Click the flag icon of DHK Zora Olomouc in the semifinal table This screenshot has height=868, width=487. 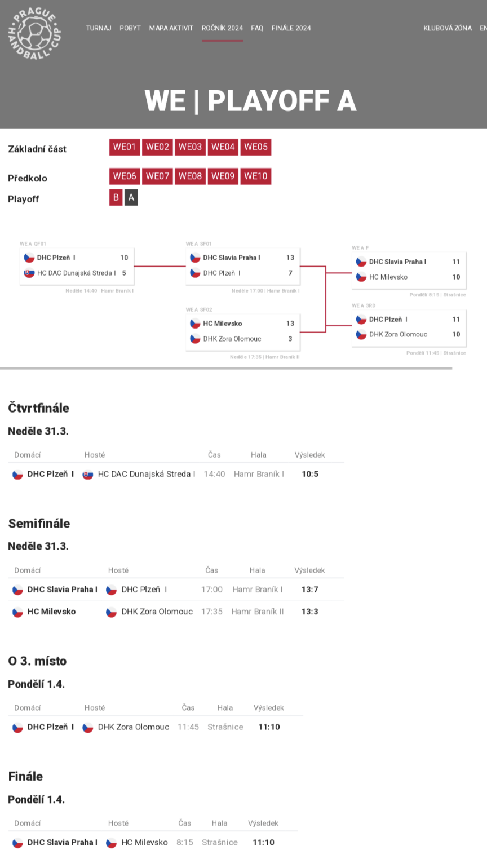[x=112, y=612]
